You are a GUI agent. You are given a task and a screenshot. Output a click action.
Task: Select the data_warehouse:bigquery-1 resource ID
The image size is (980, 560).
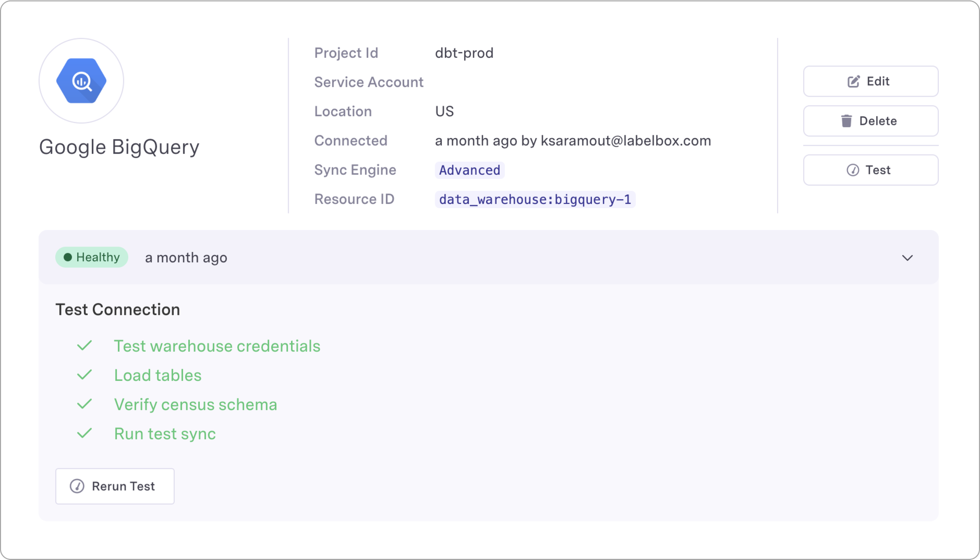[x=535, y=200]
